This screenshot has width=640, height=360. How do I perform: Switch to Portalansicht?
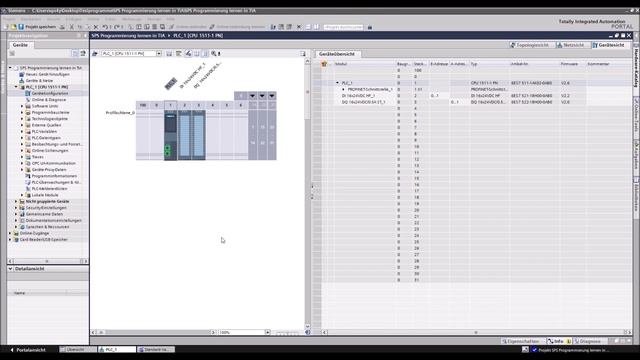point(28,350)
